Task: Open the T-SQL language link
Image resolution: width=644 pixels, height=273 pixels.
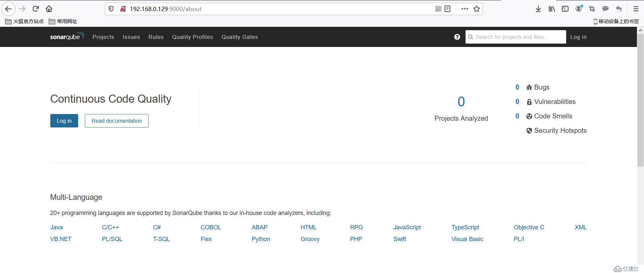Action: 161,239
